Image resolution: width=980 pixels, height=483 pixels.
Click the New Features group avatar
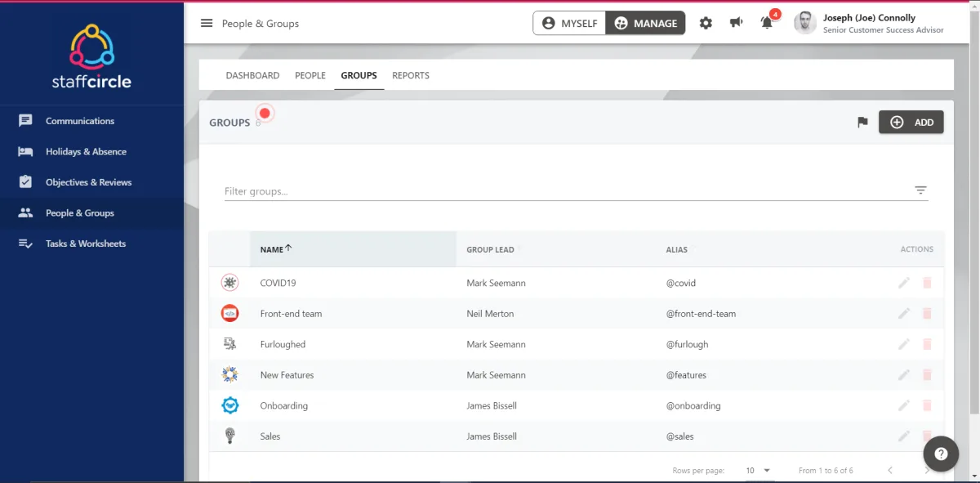point(229,375)
